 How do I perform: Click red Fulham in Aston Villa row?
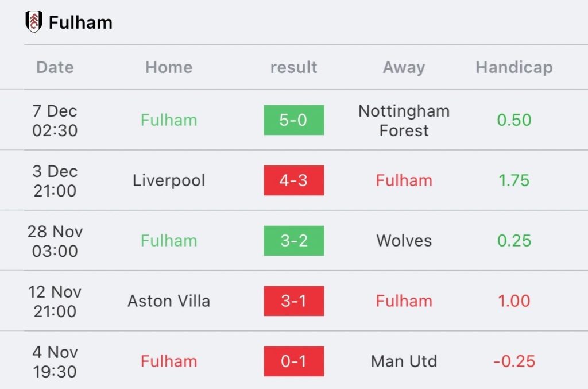(x=404, y=301)
